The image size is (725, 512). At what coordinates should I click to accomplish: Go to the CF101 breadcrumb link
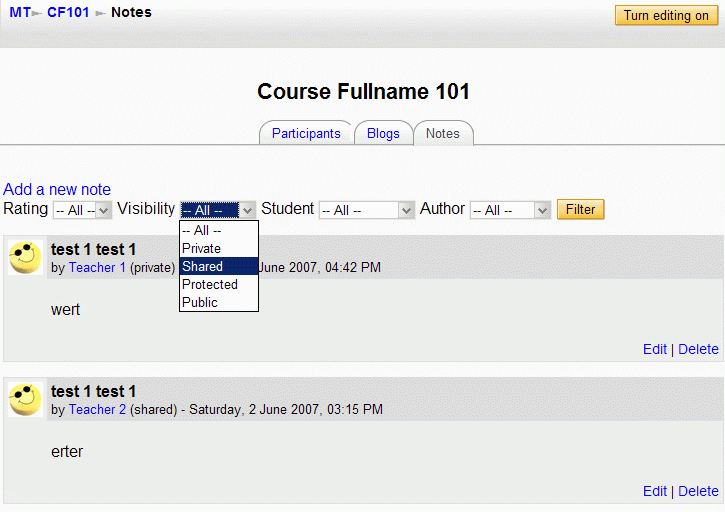tap(68, 13)
